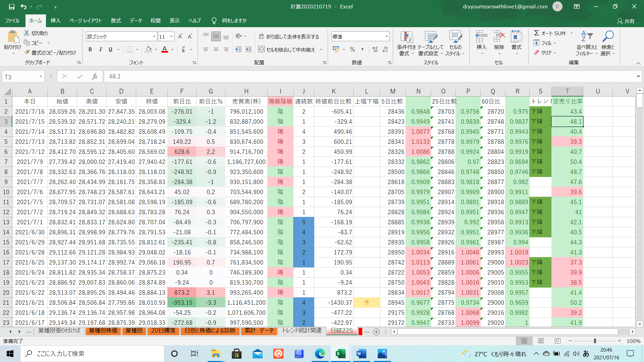
Task: Click the Find and Select magnifier icon
Action: [608, 37]
